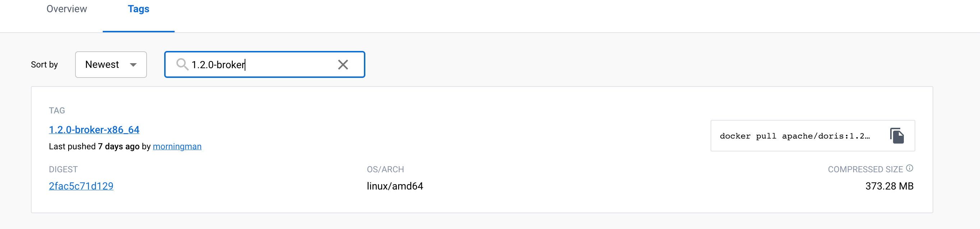The image size is (980, 229).
Task: Select the linux/amd64 OS/ARCH entry
Action: [394, 186]
